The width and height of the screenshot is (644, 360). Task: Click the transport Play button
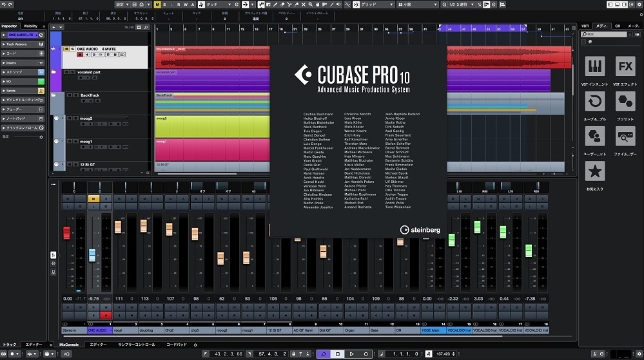click(x=351, y=354)
